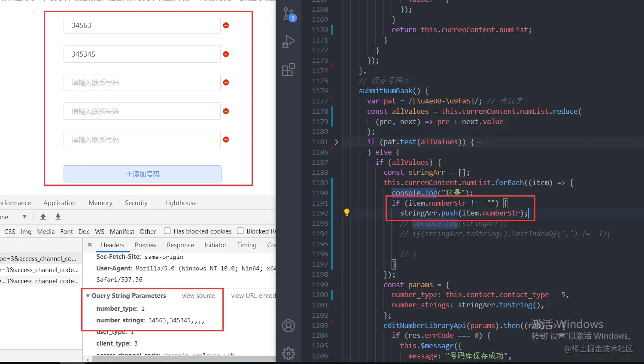Switch to the Memory tab in DevTools
Viewport: 644px width, 364px height.
pos(100,203)
